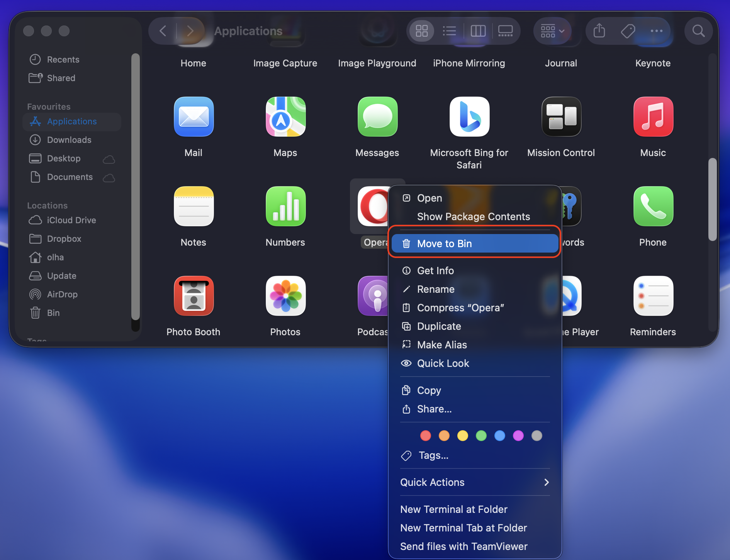Open Desktop in the sidebar

tap(72, 158)
